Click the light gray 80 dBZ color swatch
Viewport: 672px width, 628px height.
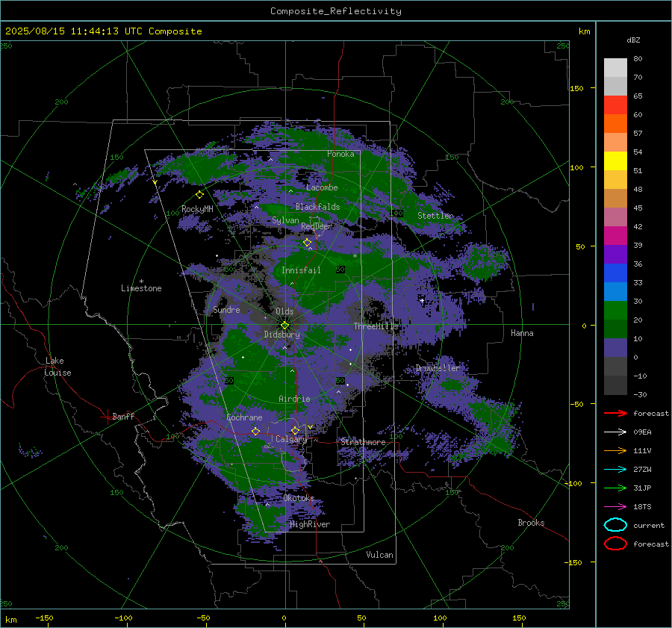point(615,68)
